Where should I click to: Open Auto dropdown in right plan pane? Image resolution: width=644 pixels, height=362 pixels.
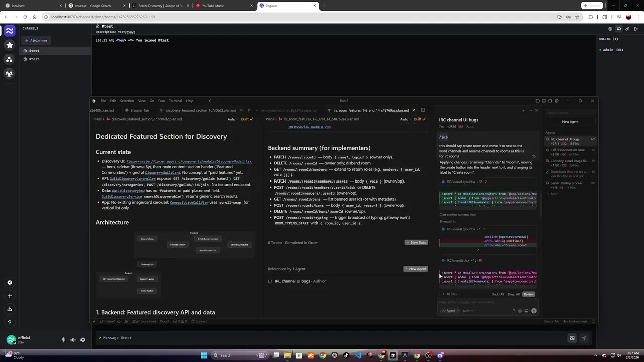click(406, 119)
